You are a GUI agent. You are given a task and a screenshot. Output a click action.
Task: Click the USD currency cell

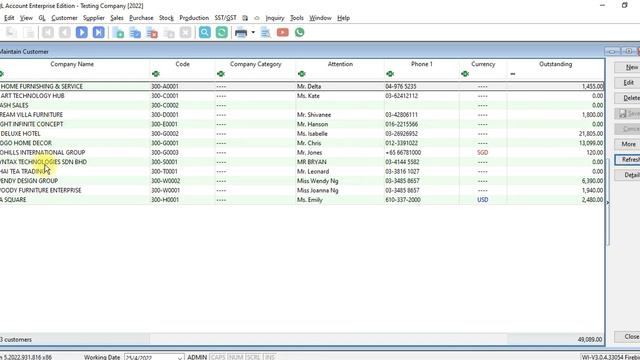pyautogui.click(x=482, y=200)
